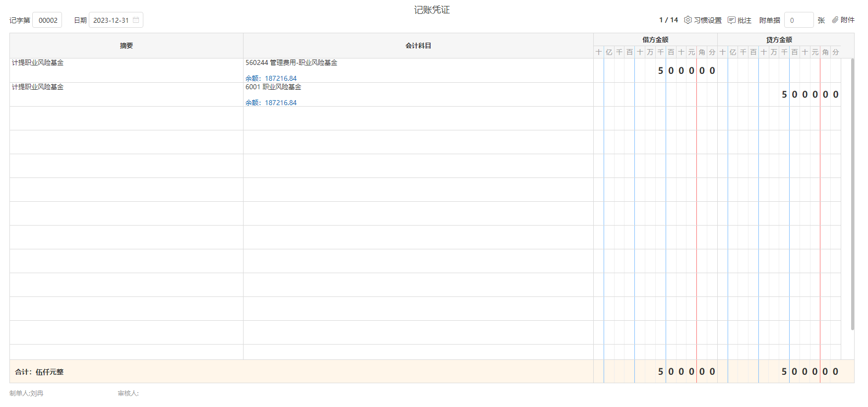The height and width of the screenshot is (407, 868).
Task: Click balance link under account 560244
Action: 271,78
